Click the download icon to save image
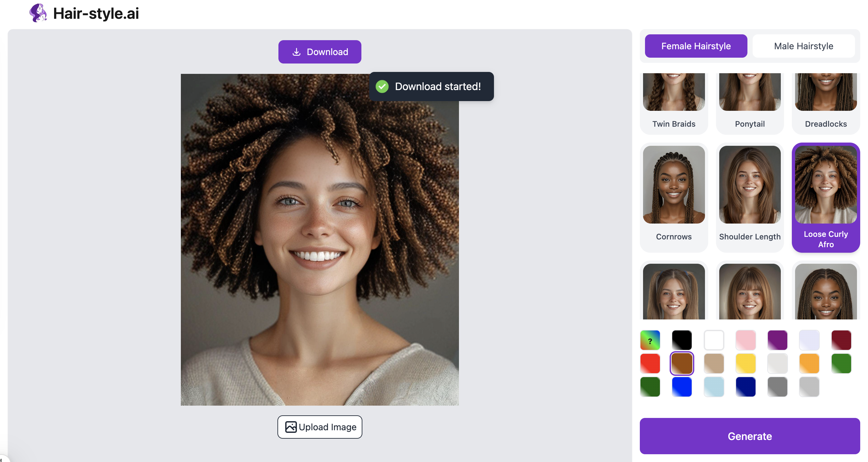Image resolution: width=868 pixels, height=462 pixels. tap(296, 52)
